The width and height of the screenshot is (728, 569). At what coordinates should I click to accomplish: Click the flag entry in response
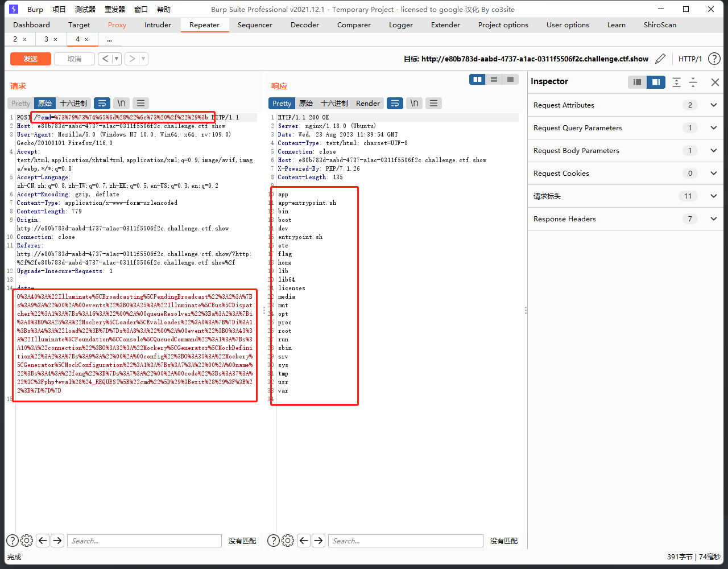pos(285,254)
